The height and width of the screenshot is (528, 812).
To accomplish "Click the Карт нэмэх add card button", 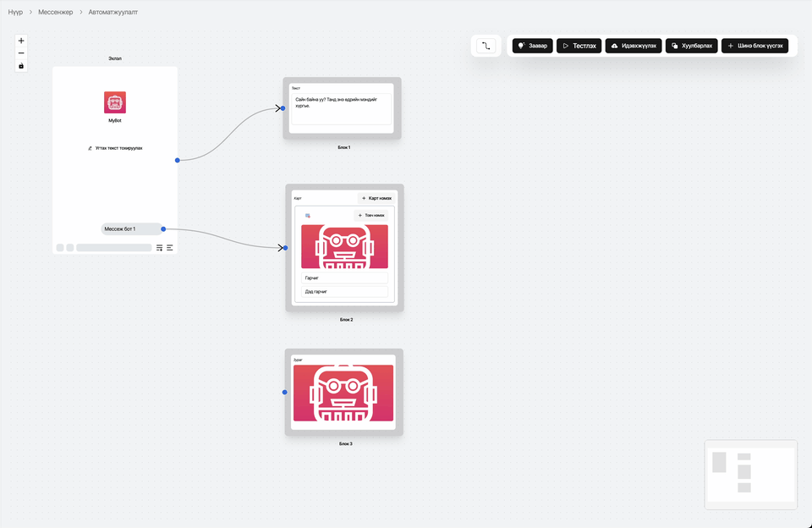I will (376, 198).
